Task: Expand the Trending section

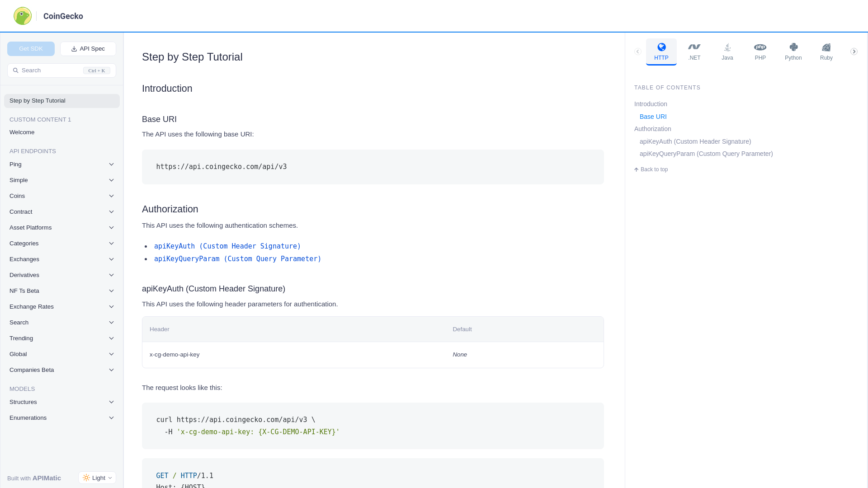Action: (62, 338)
